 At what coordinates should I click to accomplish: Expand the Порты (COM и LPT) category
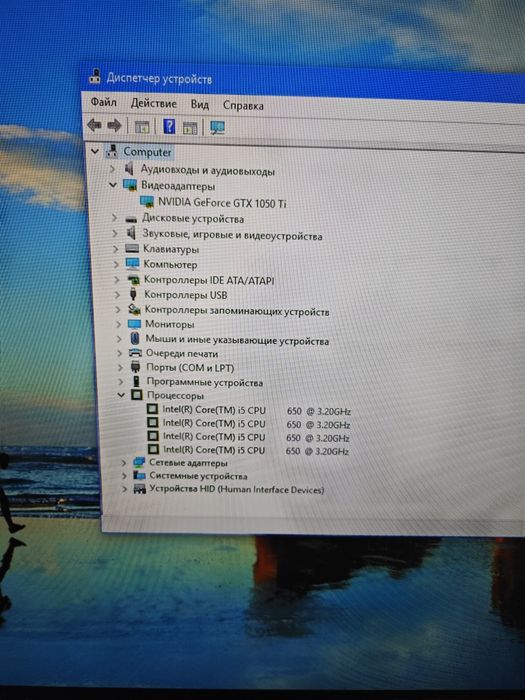120,367
